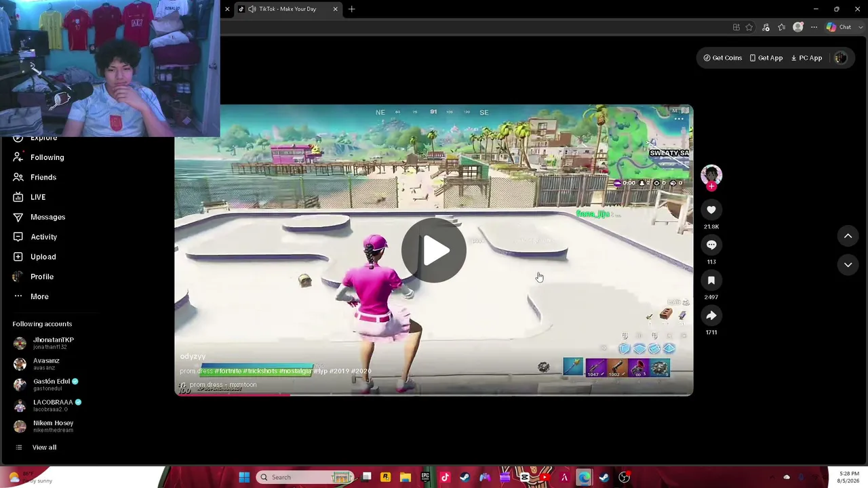Open a new browser tab

(351, 9)
